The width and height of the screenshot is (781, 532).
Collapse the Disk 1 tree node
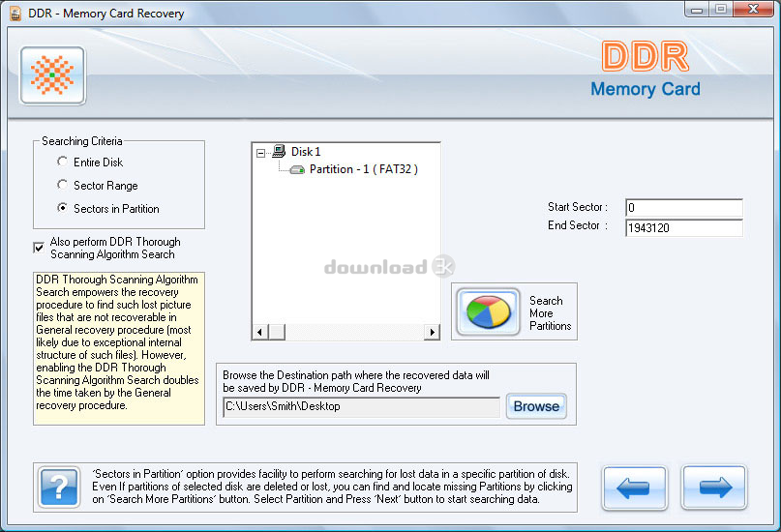click(x=260, y=153)
